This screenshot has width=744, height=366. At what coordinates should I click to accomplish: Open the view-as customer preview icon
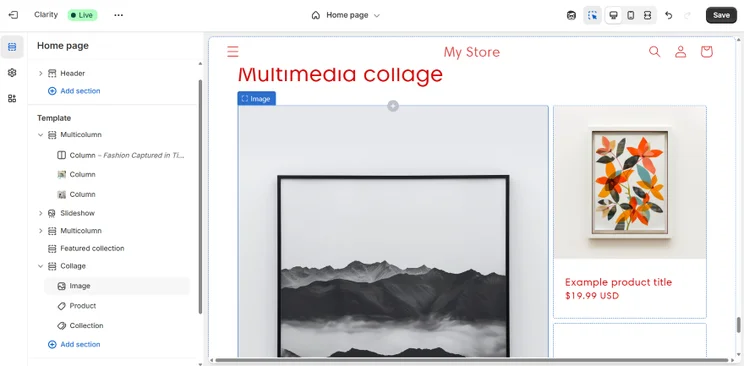click(x=571, y=15)
